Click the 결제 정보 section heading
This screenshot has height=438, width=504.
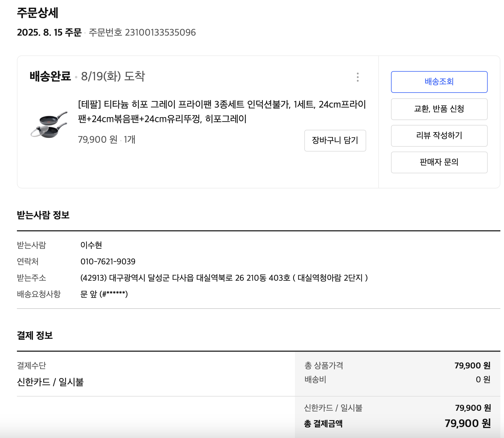35,335
